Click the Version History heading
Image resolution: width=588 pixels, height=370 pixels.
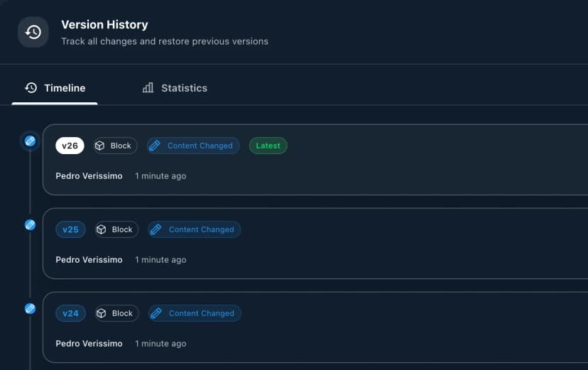[x=104, y=25]
